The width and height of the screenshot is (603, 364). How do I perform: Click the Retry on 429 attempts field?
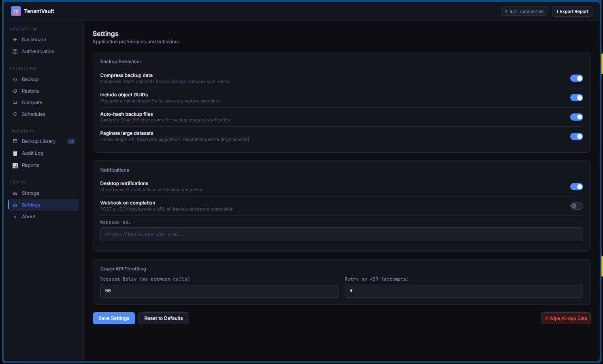point(464,291)
